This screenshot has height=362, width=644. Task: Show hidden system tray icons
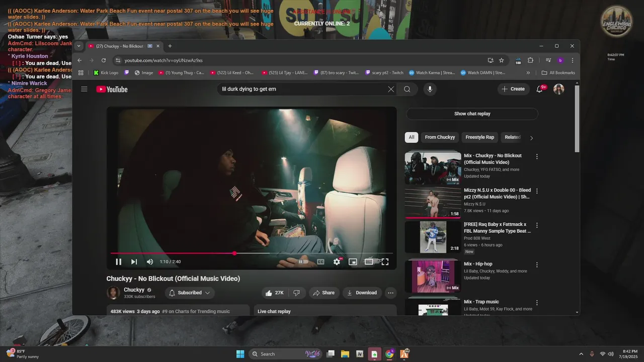pyautogui.click(x=581, y=354)
